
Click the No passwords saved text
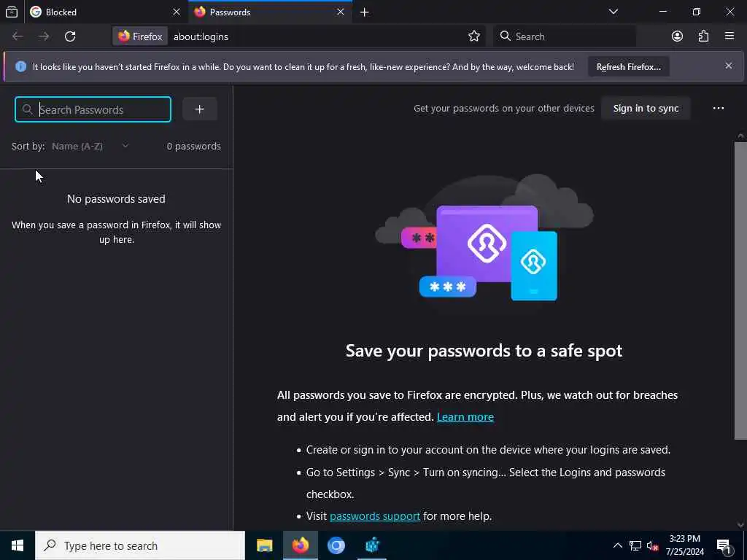(x=116, y=199)
